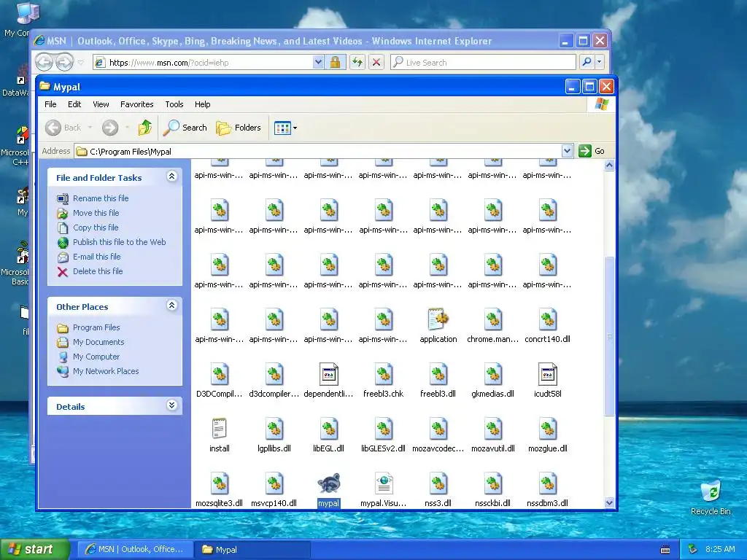Viewport: 747px width, 560px height.
Task: Click Delete this file link
Action: click(x=98, y=271)
